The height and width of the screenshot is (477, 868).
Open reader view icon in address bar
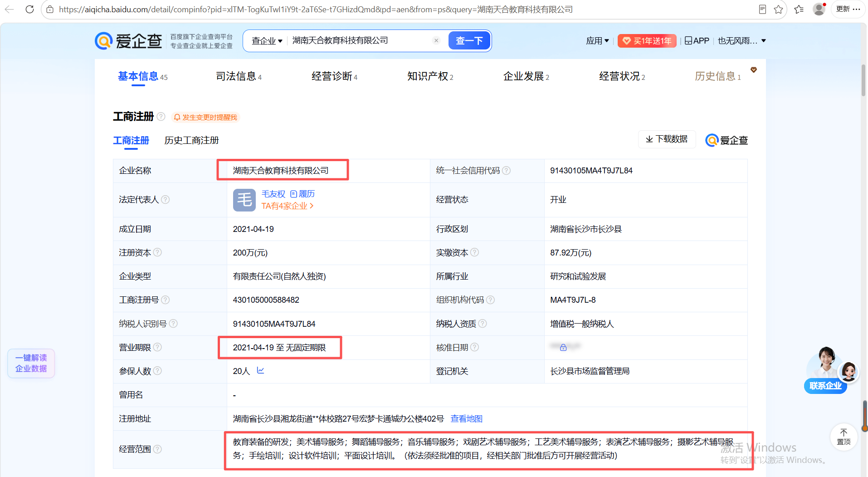(762, 9)
